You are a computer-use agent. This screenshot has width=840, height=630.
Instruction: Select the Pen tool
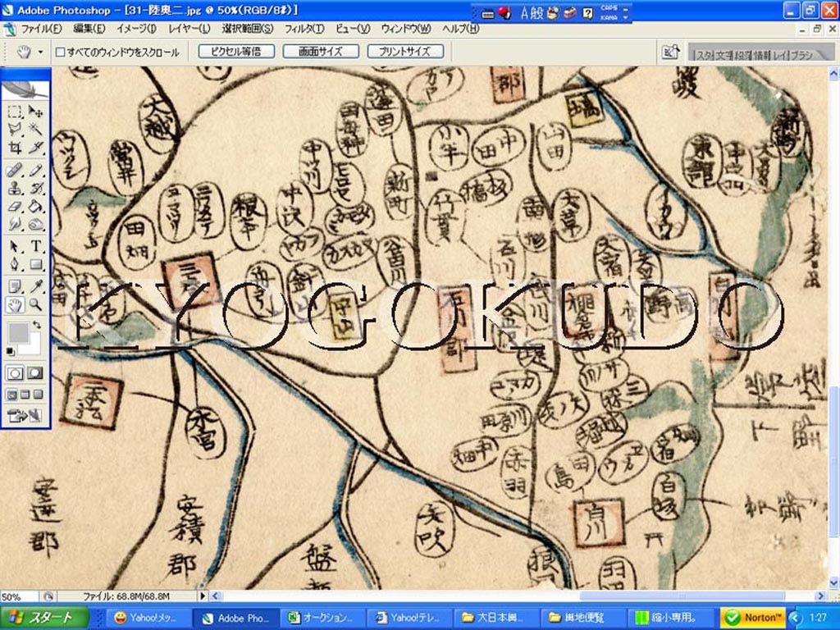pyautogui.click(x=15, y=265)
